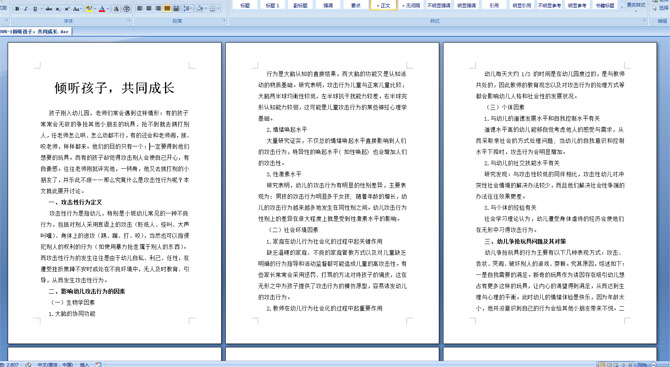Apply the 标题 1 style

point(273,5)
